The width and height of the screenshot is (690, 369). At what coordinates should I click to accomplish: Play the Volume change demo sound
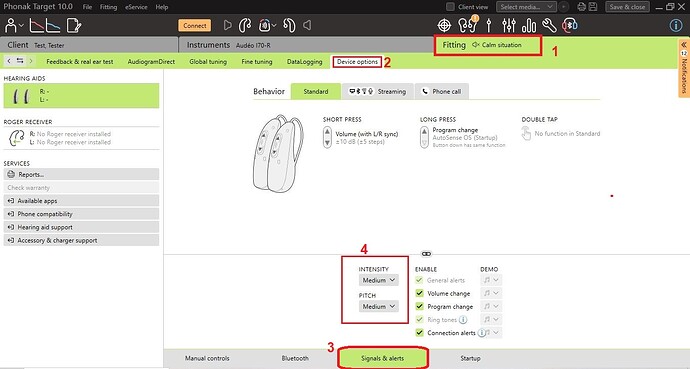coord(487,293)
